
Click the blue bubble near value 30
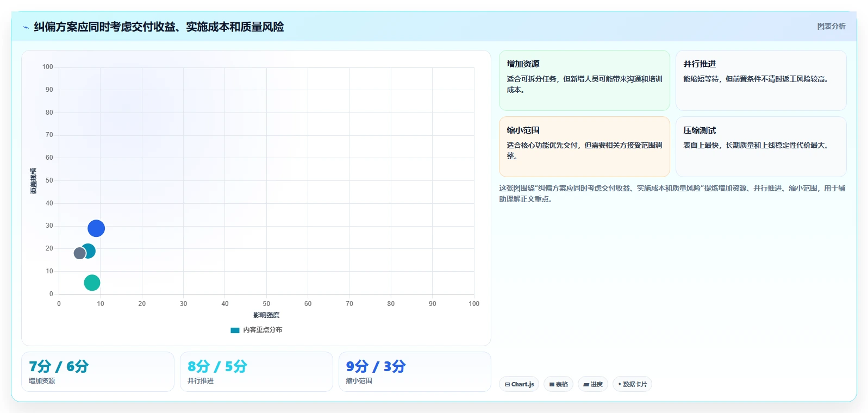96,228
